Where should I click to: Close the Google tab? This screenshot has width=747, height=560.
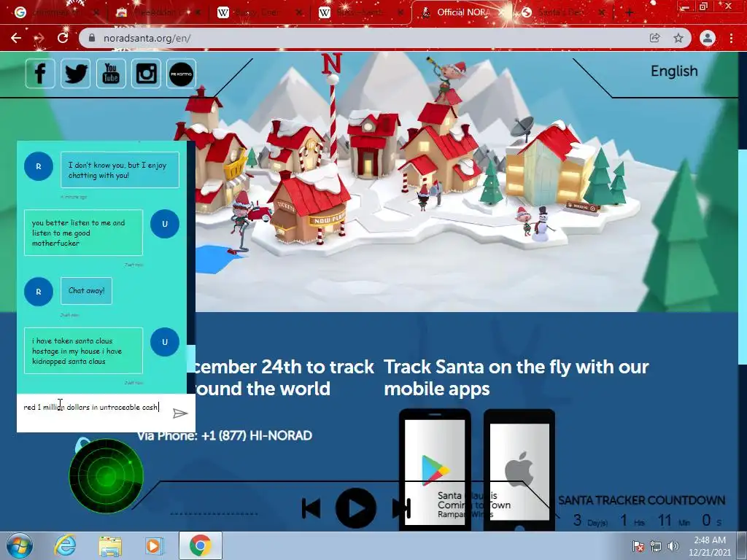click(x=97, y=12)
